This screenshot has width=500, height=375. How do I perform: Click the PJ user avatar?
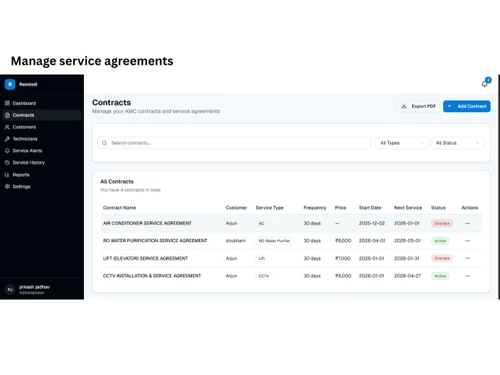coord(10,290)
